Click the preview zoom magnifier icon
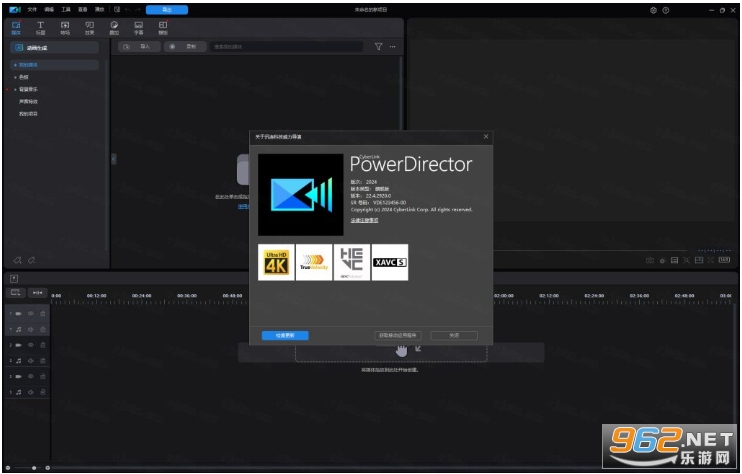The width and height of the screenshot is (742, 474). tap(687, 260)
